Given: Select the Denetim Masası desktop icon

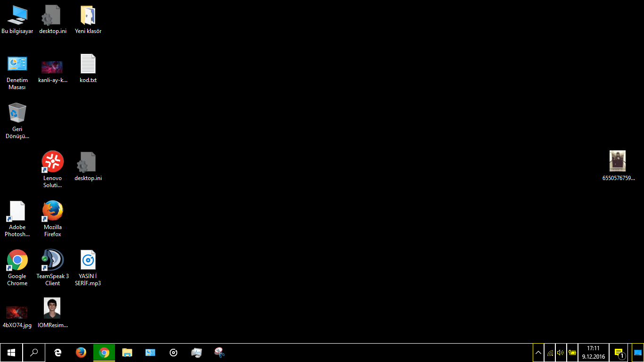Looking at the screenshot, I should 17,73.
